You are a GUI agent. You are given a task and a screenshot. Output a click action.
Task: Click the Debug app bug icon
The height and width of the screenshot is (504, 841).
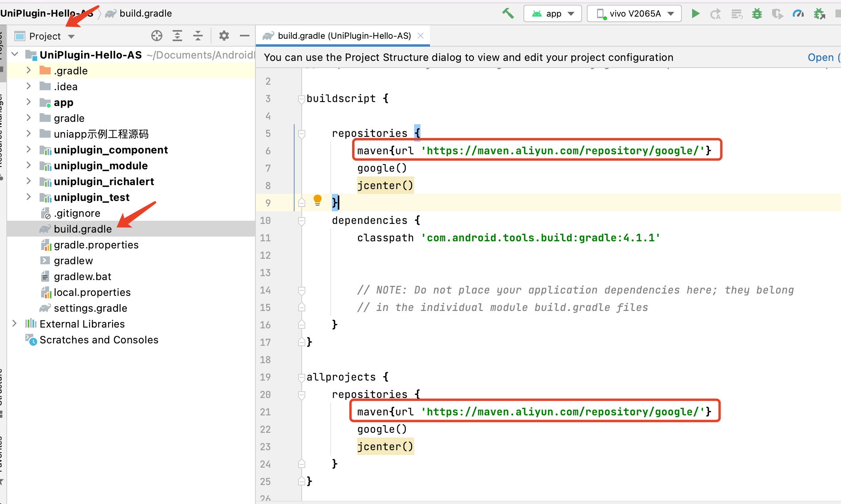click(757, 14)
